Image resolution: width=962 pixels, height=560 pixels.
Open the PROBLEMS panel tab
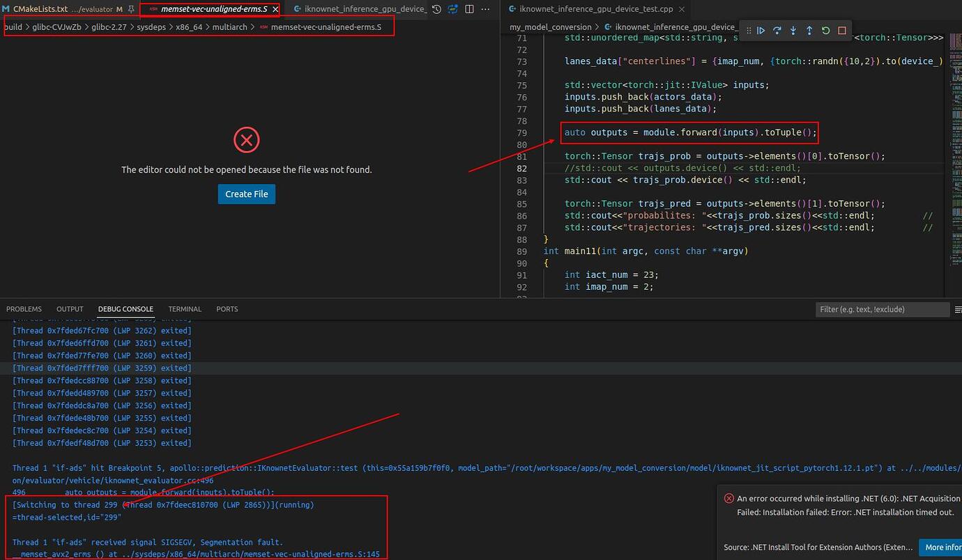pos(24,309)
